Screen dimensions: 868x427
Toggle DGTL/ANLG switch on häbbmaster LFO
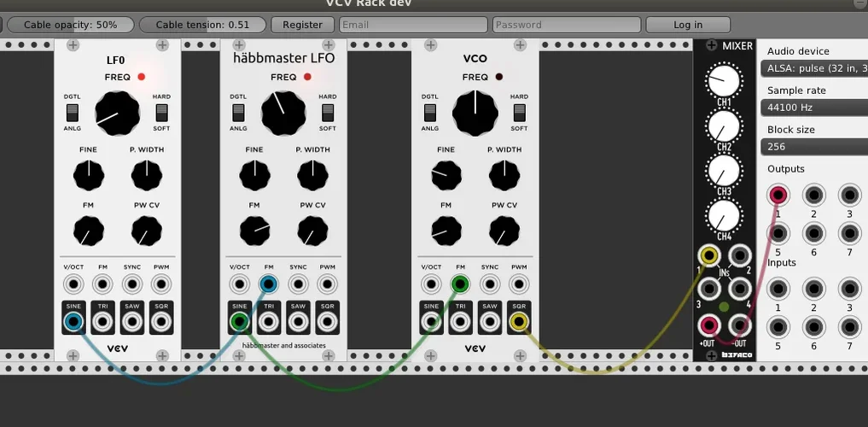pos(239,113)
